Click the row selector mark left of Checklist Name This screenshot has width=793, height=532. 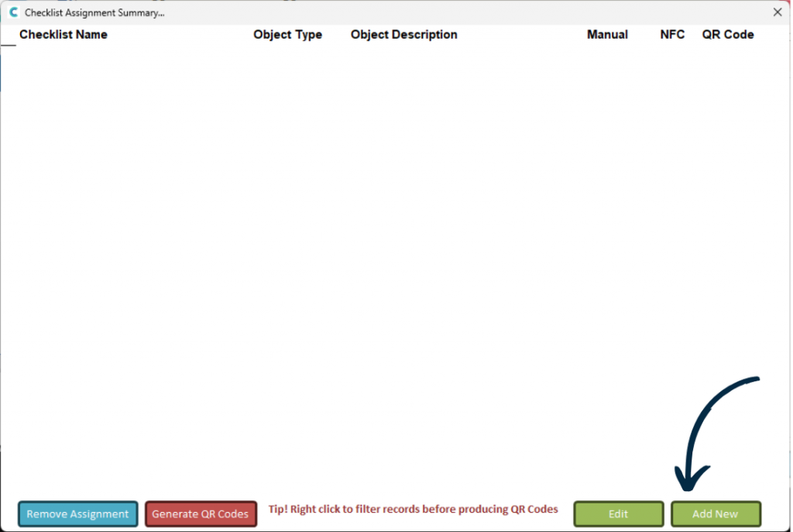pyautogui.click(x=8, y=43)
